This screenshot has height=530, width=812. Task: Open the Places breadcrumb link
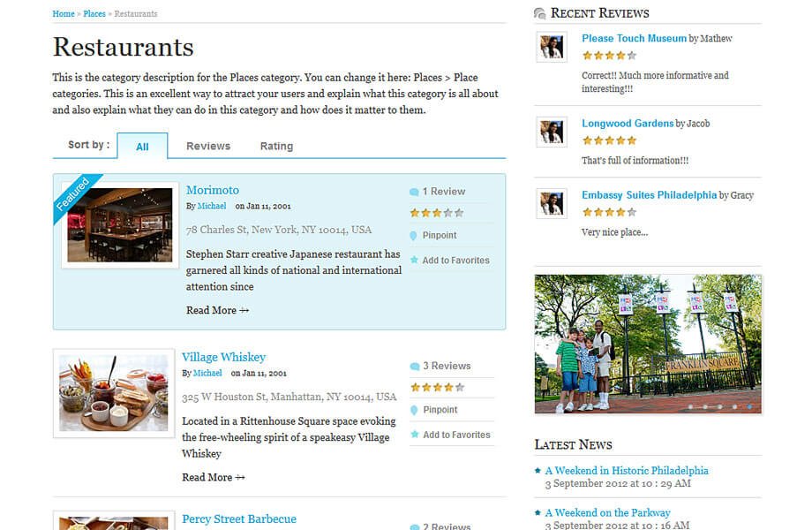pos(94,14)
